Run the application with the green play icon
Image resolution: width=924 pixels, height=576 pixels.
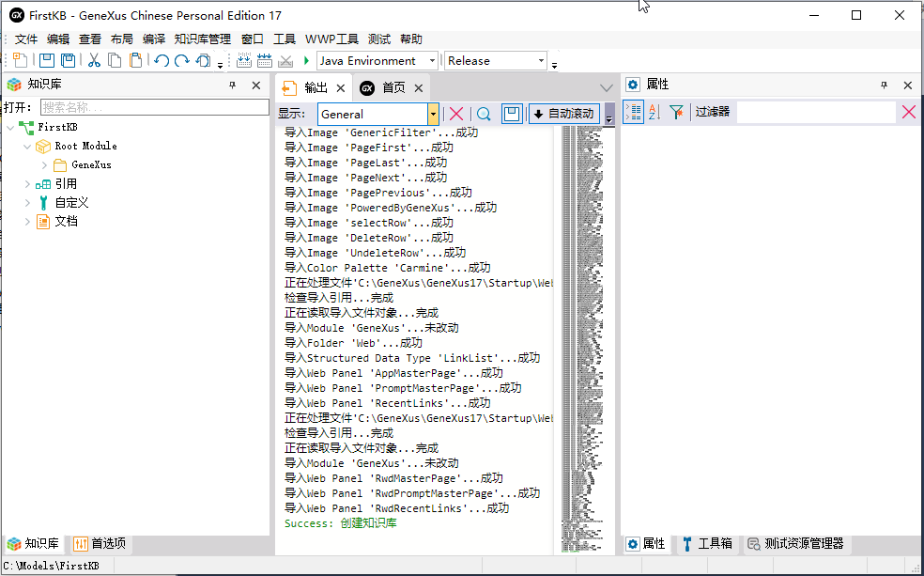pos(306,60)
